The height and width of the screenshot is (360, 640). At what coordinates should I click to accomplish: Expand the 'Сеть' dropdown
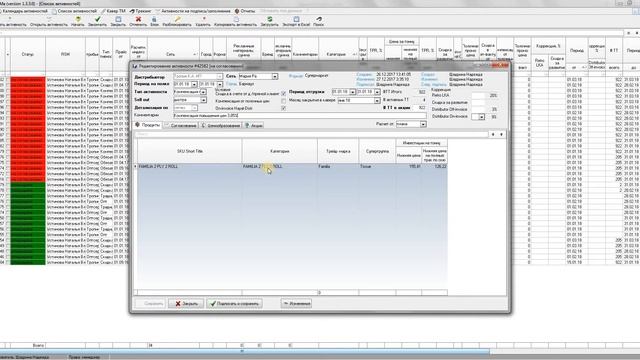pos(275,76)
